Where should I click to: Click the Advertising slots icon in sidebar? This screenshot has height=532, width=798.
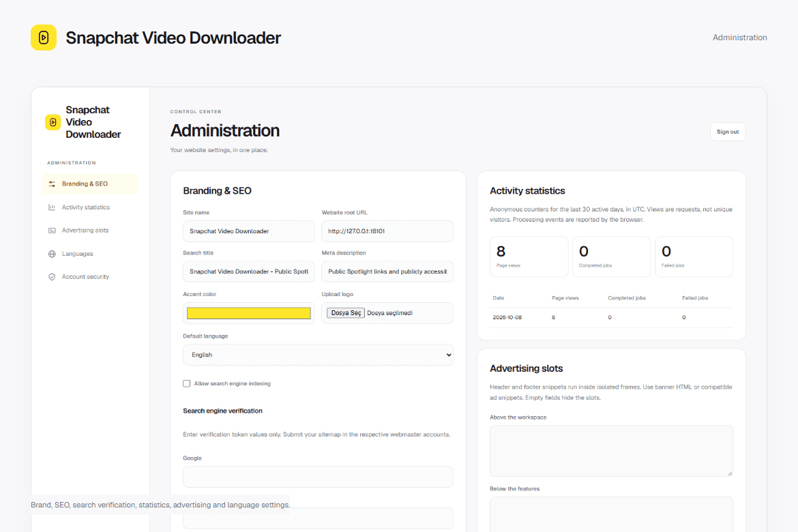tap(52, 231)
